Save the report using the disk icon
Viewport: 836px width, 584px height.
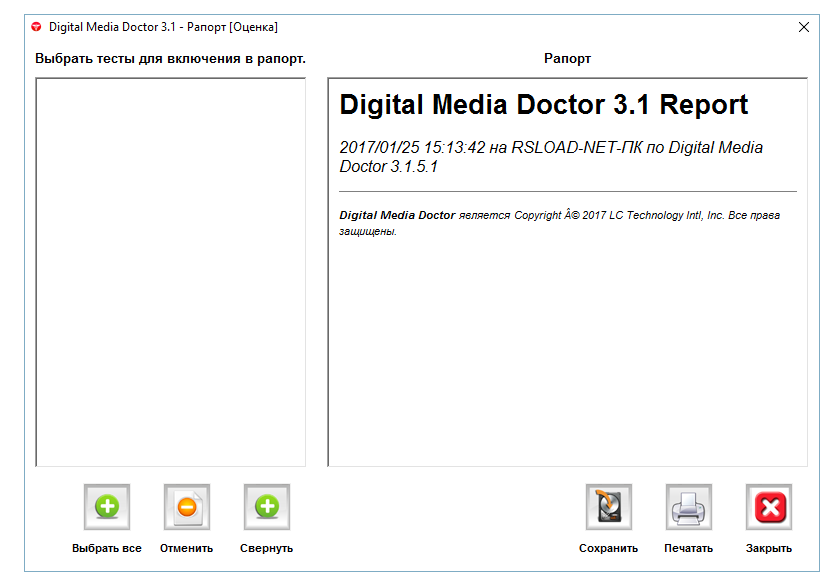point(608,507)
